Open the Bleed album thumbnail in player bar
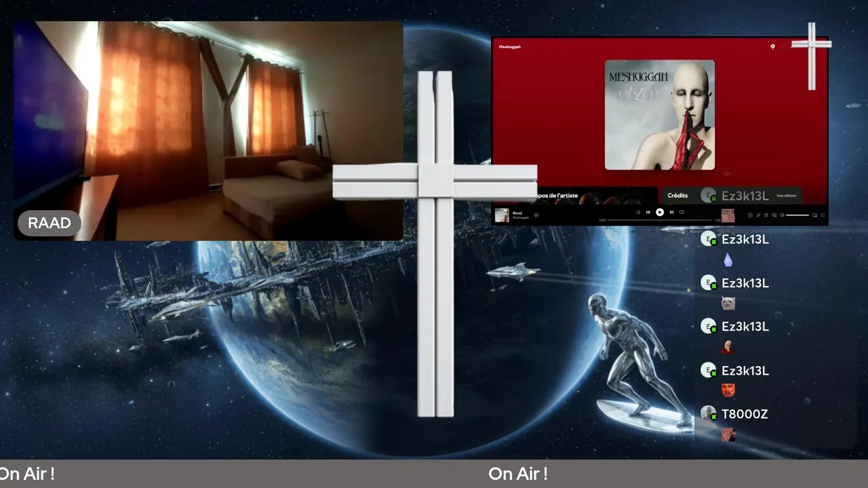 tap(502, 216)
